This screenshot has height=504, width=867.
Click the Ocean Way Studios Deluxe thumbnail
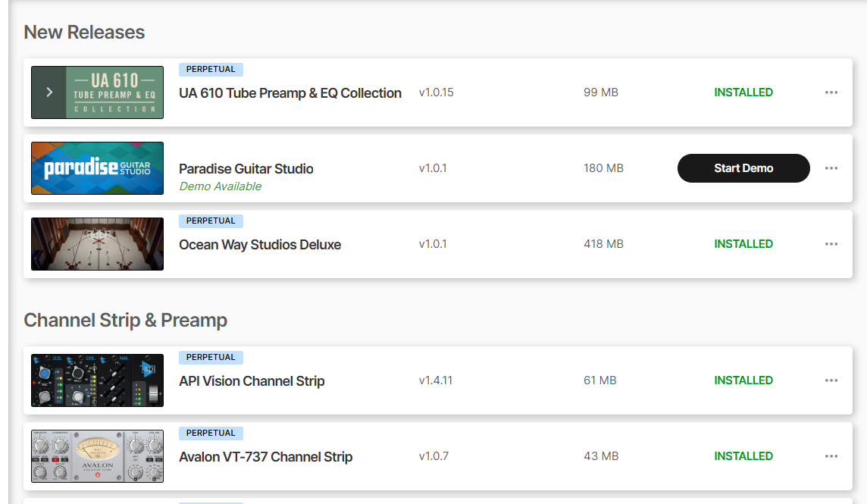(x=97, y=244)
